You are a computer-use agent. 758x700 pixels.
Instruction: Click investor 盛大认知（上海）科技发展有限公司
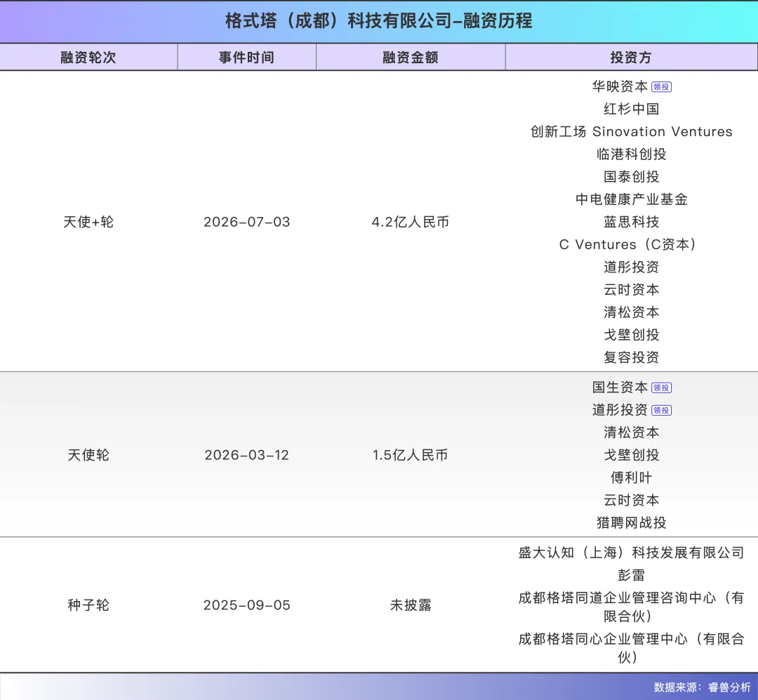[x=632, y=553]
